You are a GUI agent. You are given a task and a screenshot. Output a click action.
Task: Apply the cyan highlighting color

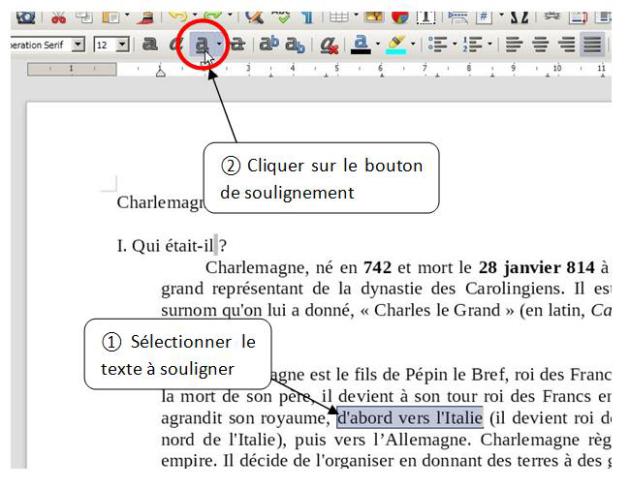[397, 46]
